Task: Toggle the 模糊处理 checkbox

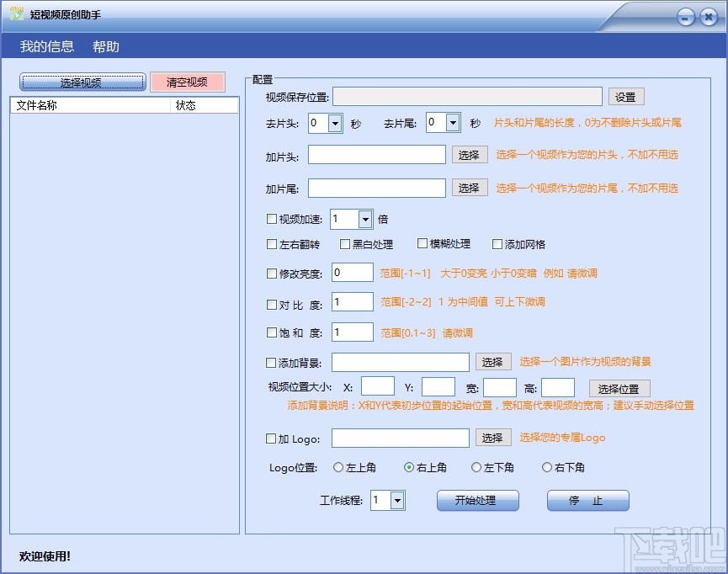Action: pos(421,242)
